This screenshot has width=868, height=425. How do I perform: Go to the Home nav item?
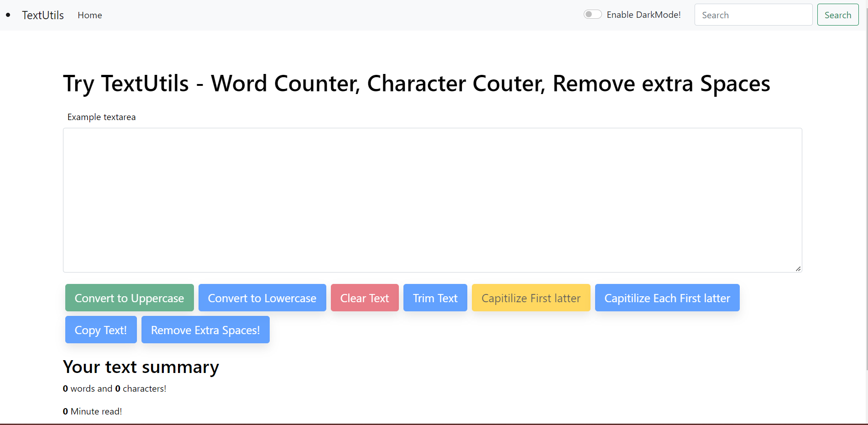coord(90,15)
